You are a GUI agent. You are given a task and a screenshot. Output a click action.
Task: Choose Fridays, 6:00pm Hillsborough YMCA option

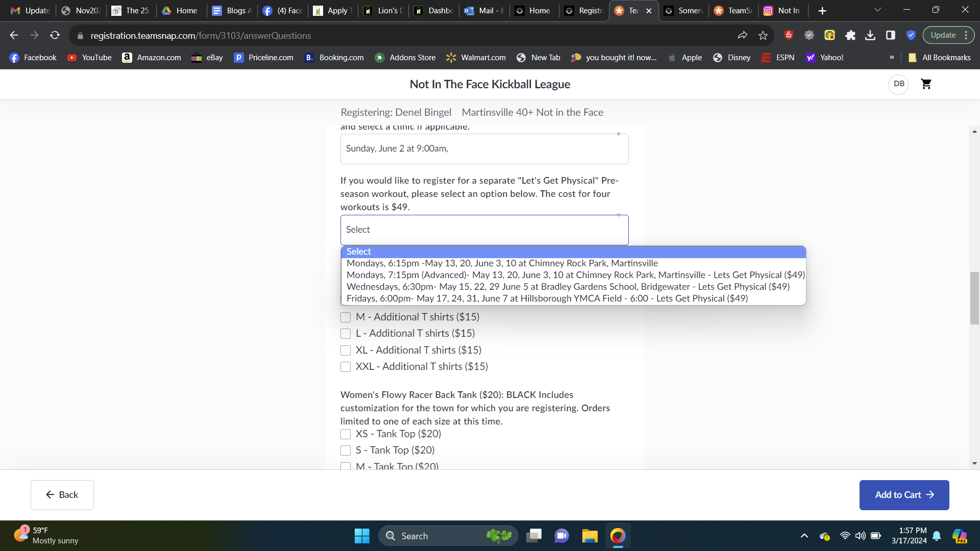point(573,298)
